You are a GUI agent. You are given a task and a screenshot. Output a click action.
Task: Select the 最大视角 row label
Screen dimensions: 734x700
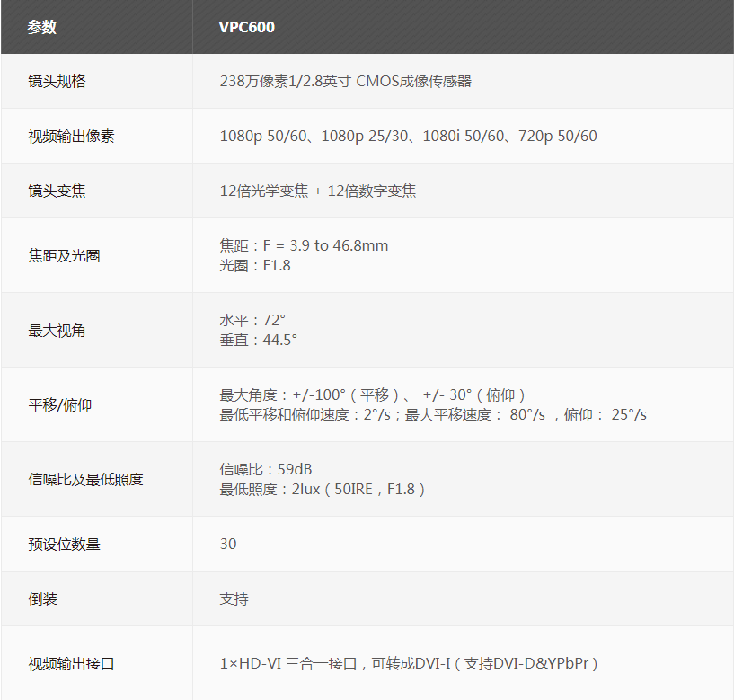click(57, 331)
